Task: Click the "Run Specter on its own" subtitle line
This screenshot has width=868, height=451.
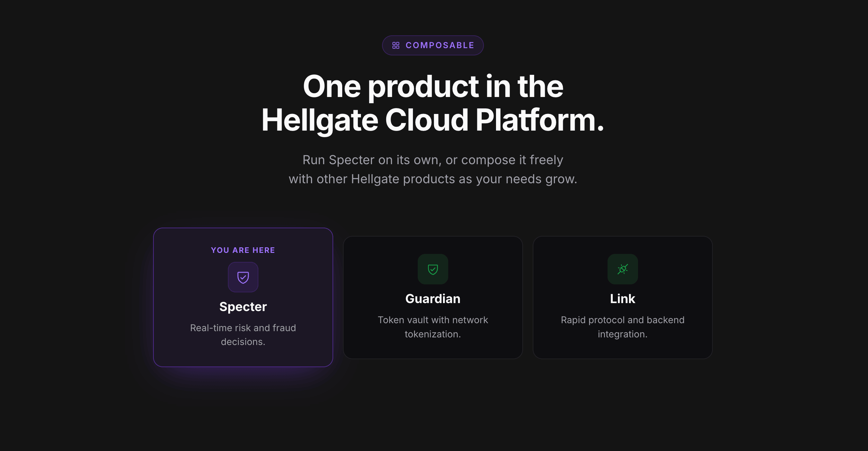Action: coord(433,160)
